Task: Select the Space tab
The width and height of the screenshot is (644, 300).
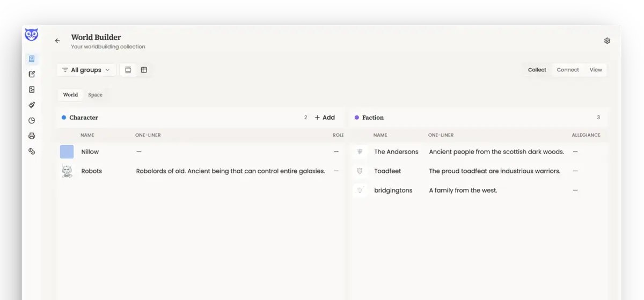Action: [96, 95]
